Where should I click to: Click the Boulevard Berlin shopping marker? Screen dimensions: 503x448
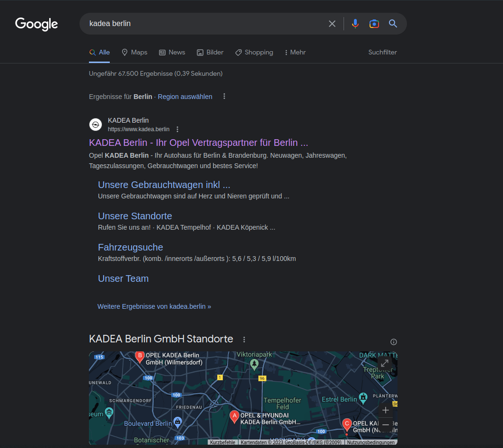(178, 421)
